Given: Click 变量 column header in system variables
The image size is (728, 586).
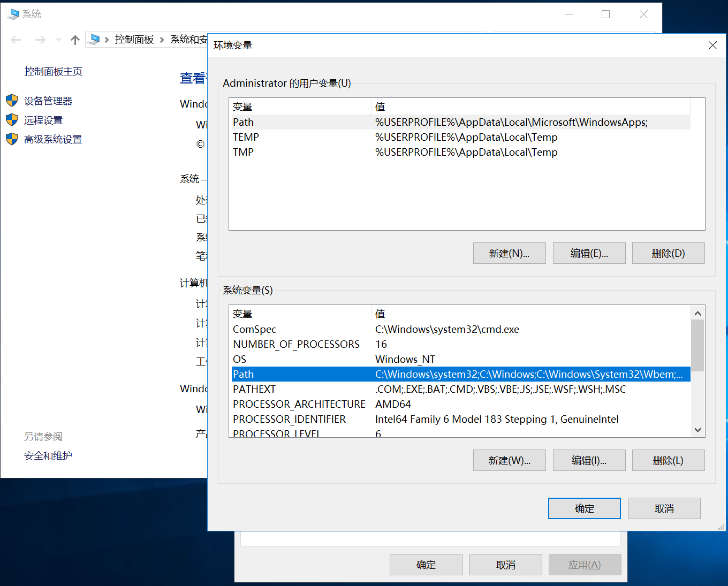Looking at the screenshot, I should pos(301,314).
